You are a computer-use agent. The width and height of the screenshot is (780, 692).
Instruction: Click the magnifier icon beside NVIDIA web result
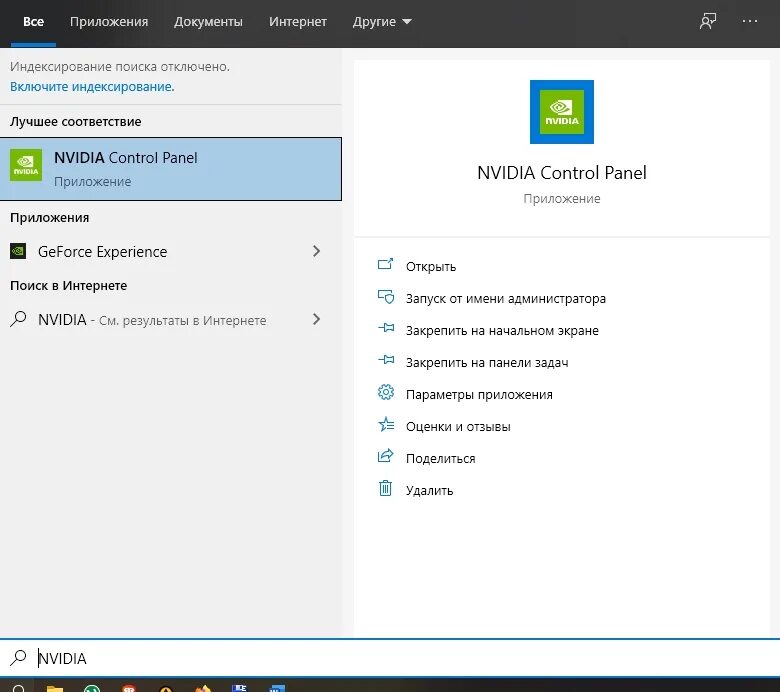[x=18, y=319]
